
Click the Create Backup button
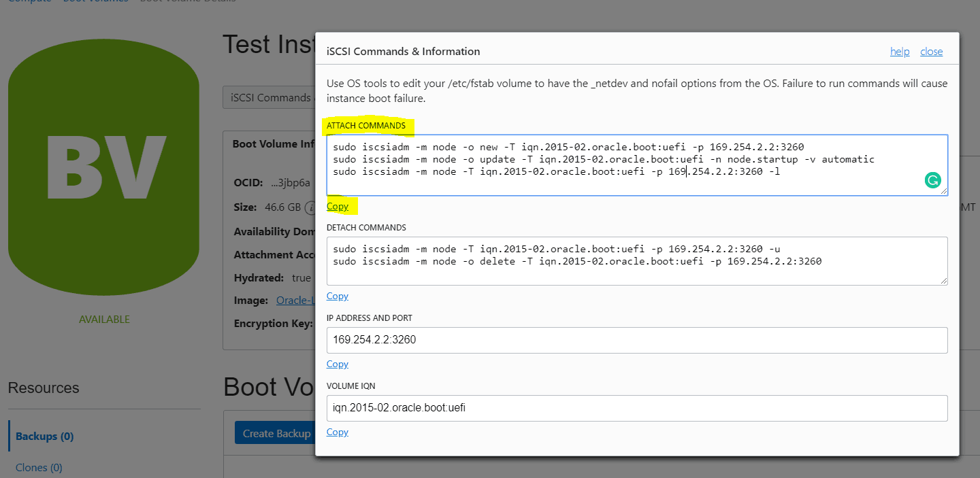pos(274,432)
